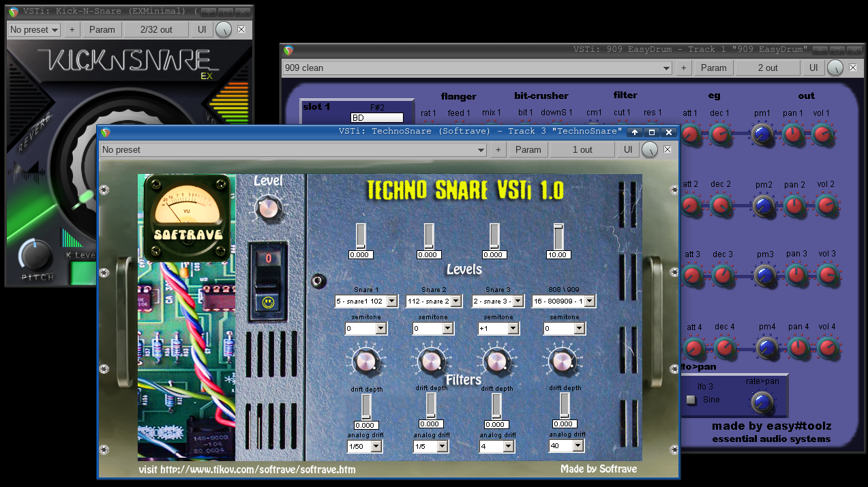Open TechnoSnare 'No preset' dropdown
Screen dimensions: 868x487
click(294, 149)
